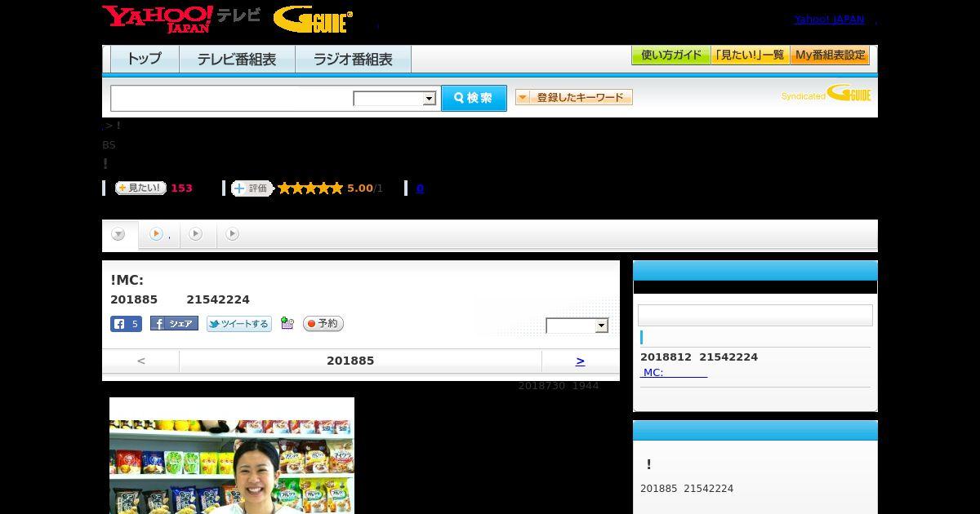
Task: Open the ラジオ番組表 tab
Action: click(353, 60)
